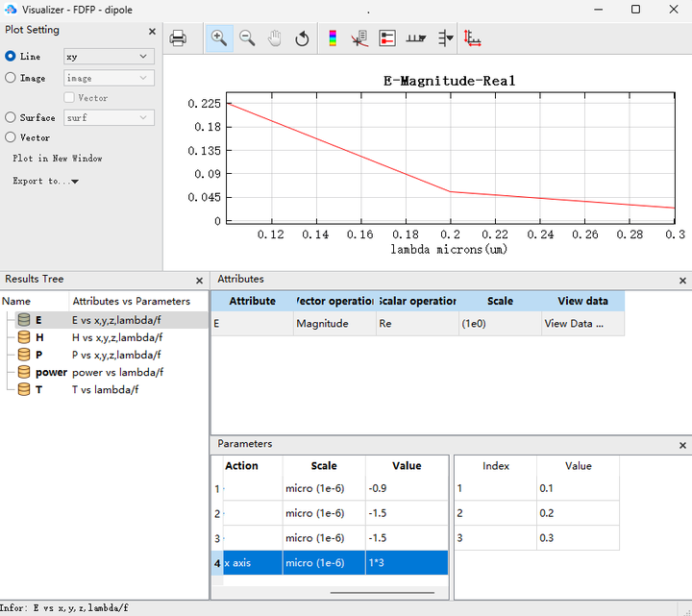Select the zoom in tool

219,38
